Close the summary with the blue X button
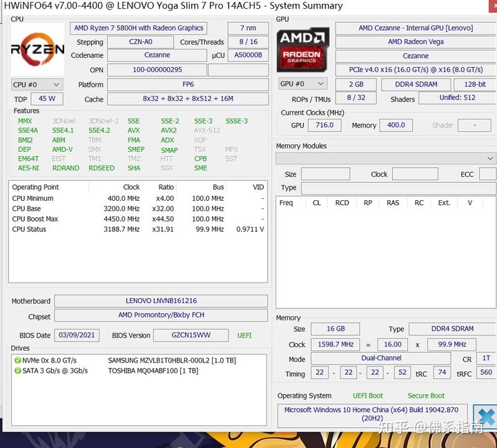The image size is (497, 448). pos(485,415)
